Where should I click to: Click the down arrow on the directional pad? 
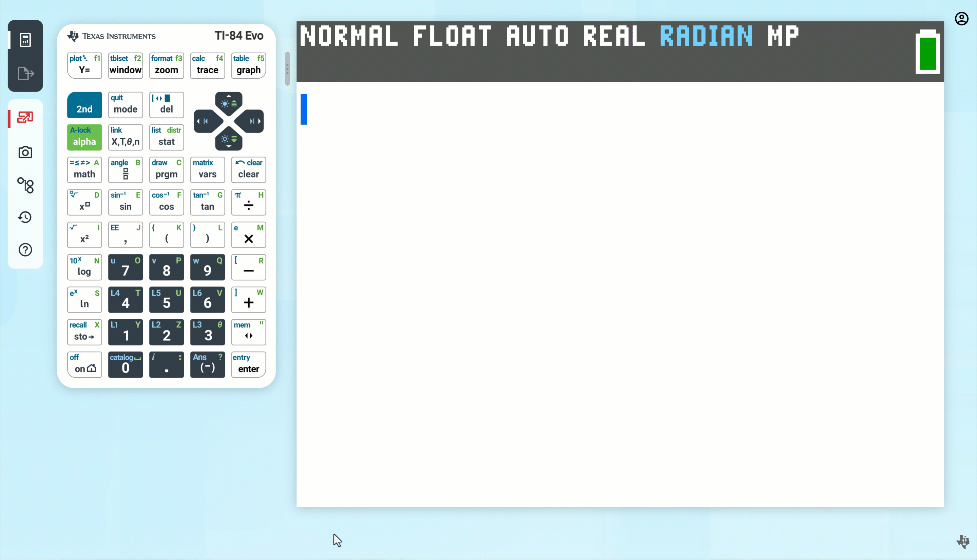(229, 139)
